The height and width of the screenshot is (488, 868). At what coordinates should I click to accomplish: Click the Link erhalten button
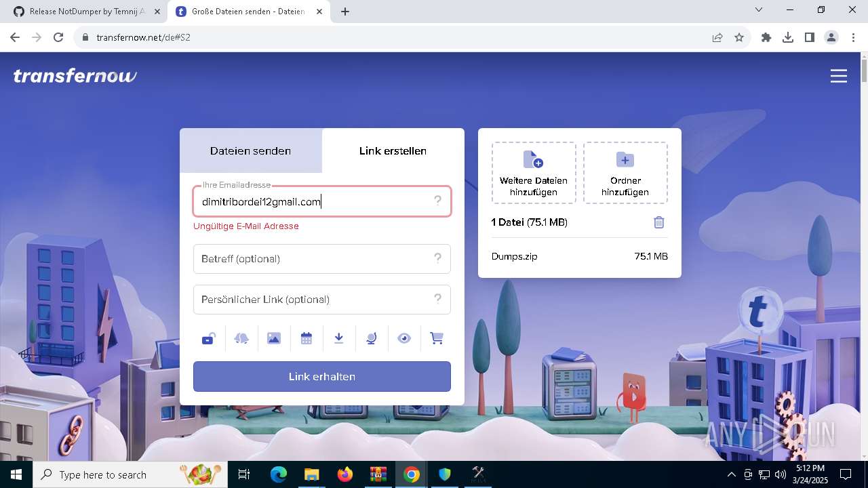tap(322, 376)
